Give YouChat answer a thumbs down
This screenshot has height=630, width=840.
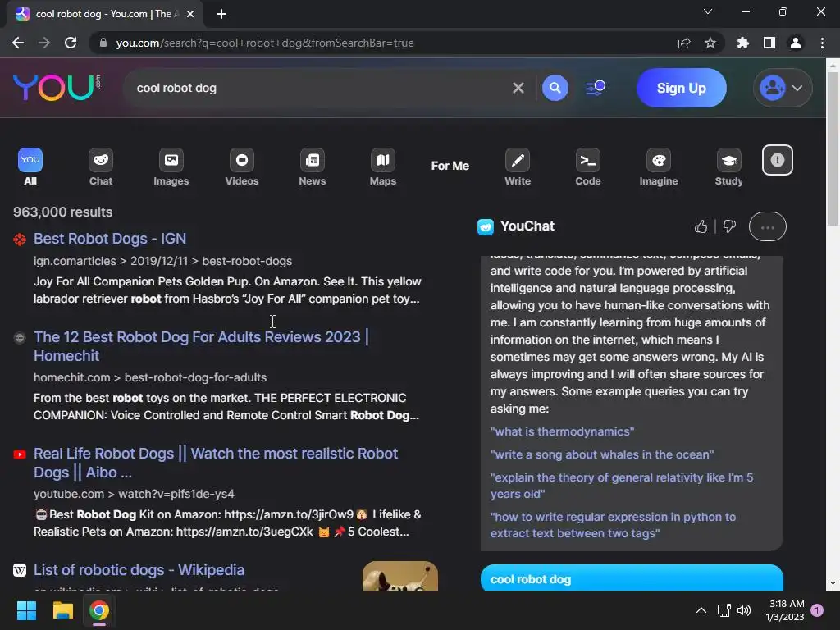(x=729, y=226)
